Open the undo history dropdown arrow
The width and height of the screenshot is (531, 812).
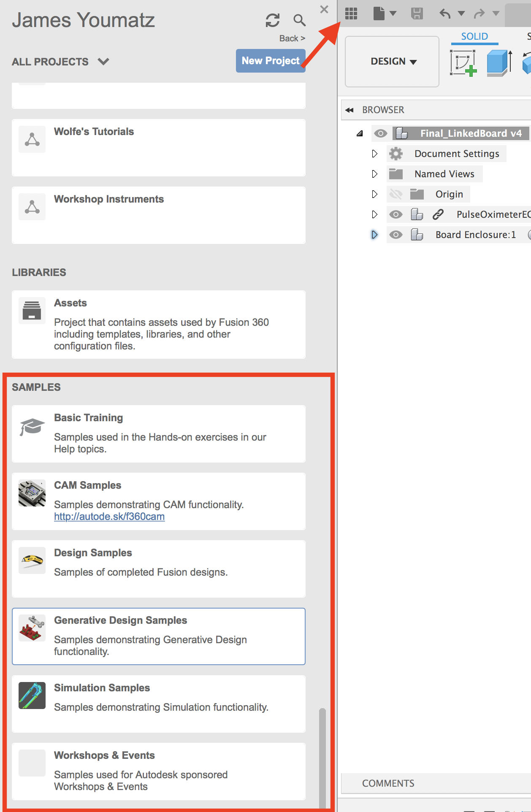point(461,14)
